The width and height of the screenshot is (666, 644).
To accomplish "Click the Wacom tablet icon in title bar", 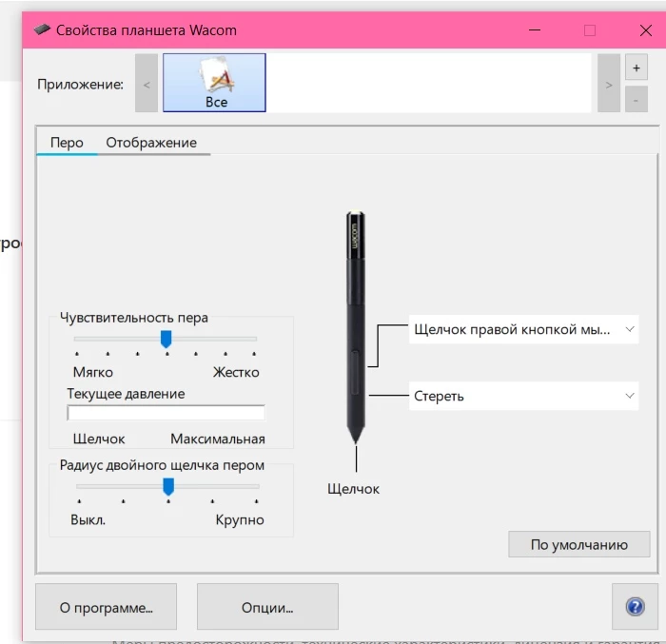I will 42,29.
